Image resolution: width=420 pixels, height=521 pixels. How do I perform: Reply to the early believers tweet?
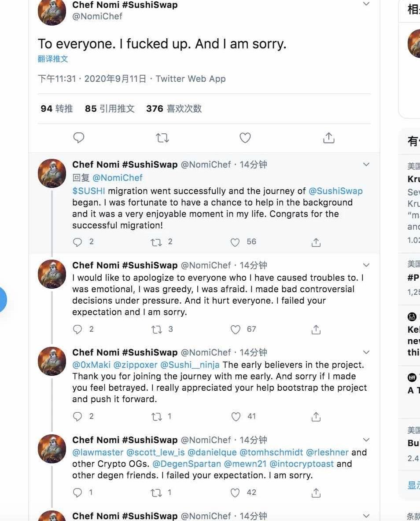[x=77, y=417]
